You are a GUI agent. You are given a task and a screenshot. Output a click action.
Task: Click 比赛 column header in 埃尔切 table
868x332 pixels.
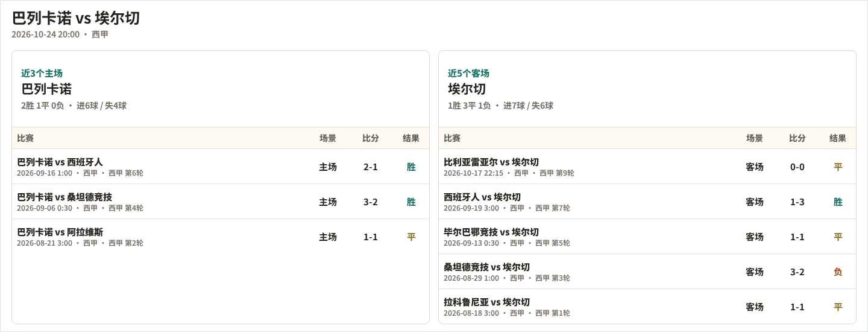pos(452,138)
